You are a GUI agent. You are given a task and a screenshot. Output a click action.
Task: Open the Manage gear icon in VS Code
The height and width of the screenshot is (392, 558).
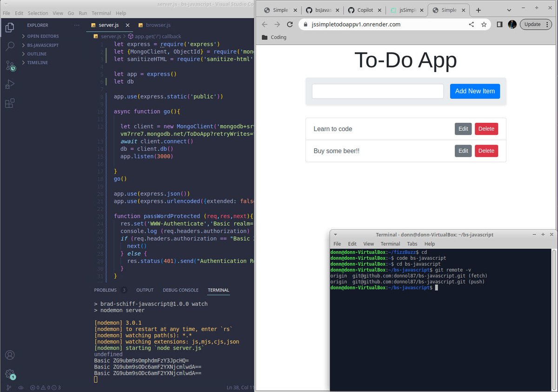click(x=10, y=374)
